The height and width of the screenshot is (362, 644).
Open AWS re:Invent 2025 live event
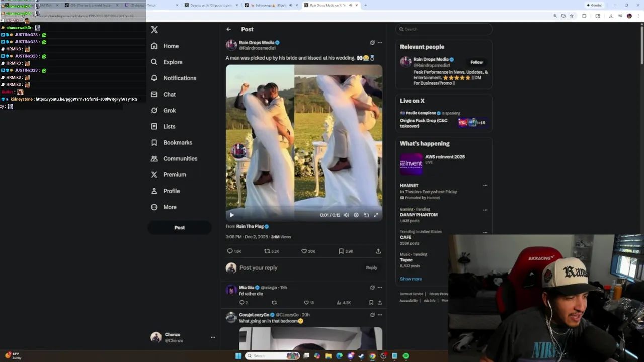pos(443,163)
